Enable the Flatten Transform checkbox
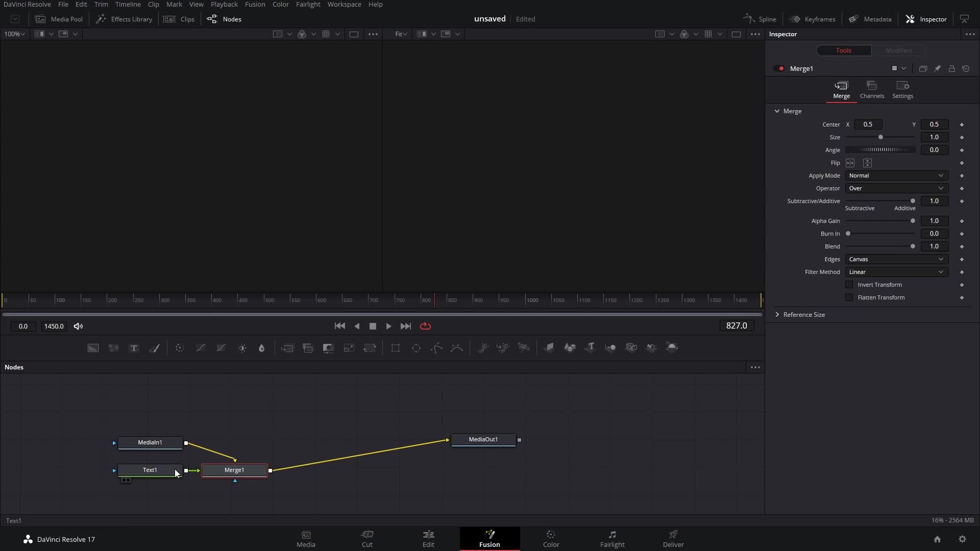 tap(849, 297)
